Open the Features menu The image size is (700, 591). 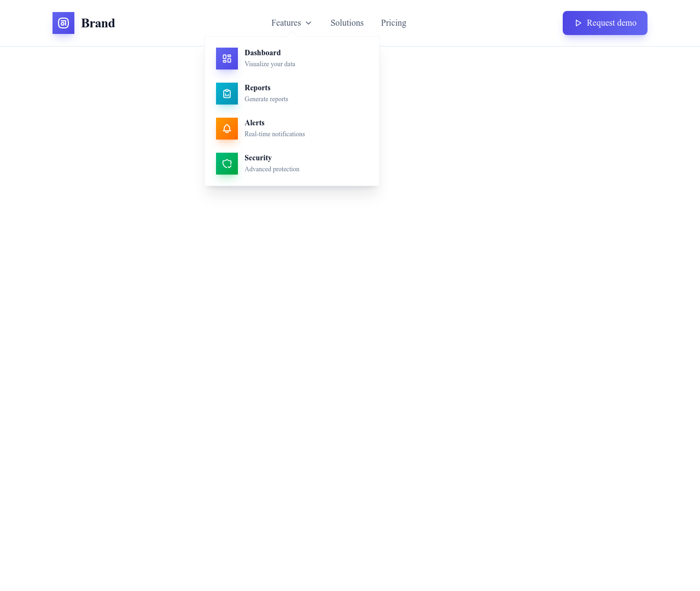tap(292, 23)
